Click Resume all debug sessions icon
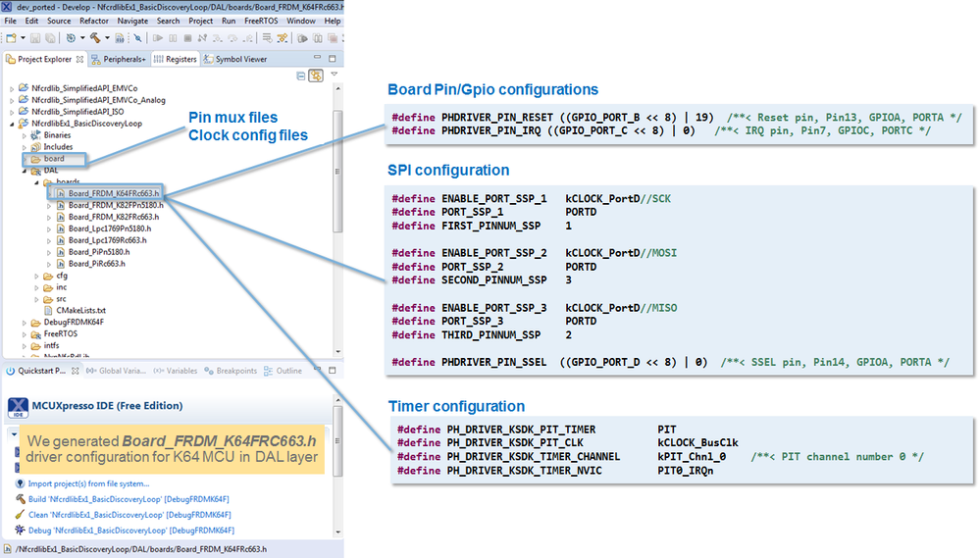Viewport: 980px width, 558px height. 302,38
